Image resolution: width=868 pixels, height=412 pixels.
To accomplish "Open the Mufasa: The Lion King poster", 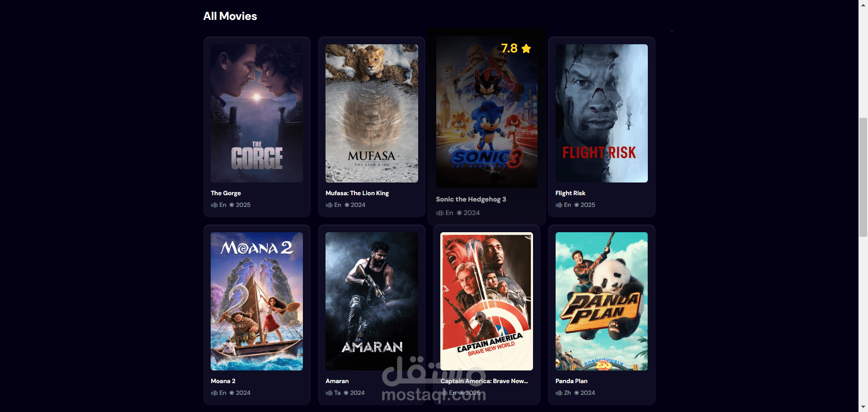I will pyautogui.click(x=372, y=113).
